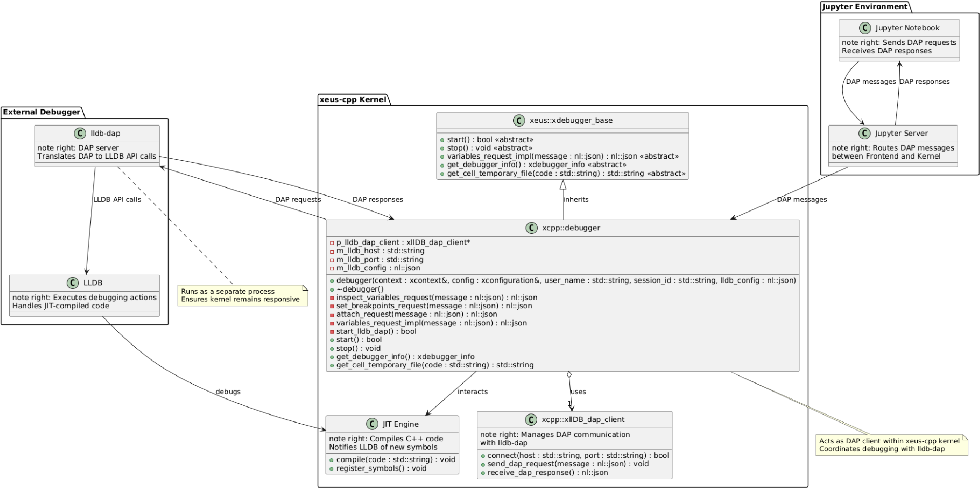Click the private marker beside attach_request
This screenshot has width=980, height=489.
point(332,315)
